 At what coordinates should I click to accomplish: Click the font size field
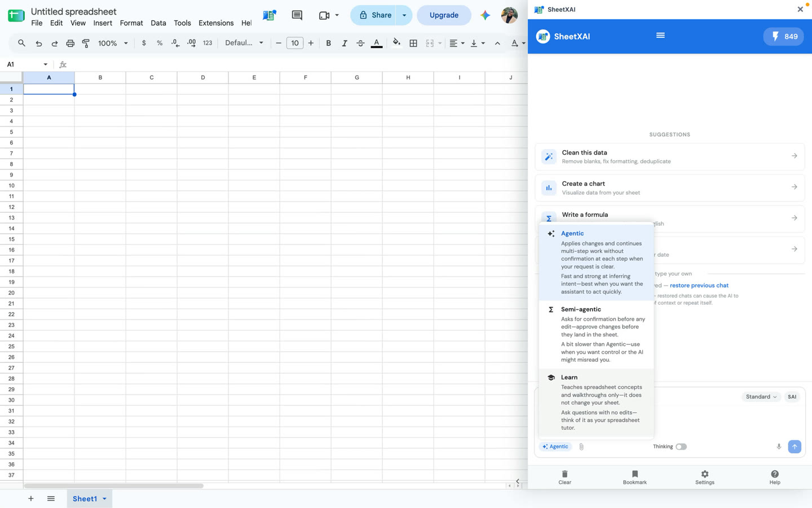(x=294, y=43)
